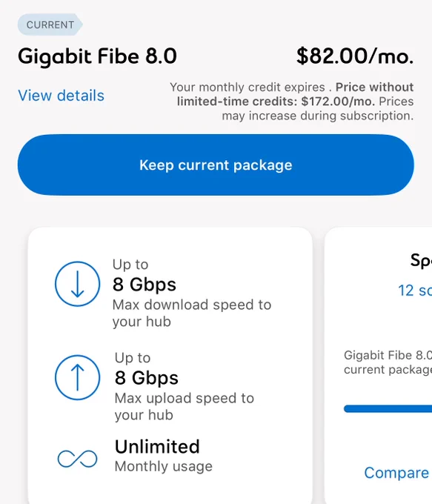Tap the CURRENT package tag badge
This screenshot has width=432, height=504.
[50, 24]
